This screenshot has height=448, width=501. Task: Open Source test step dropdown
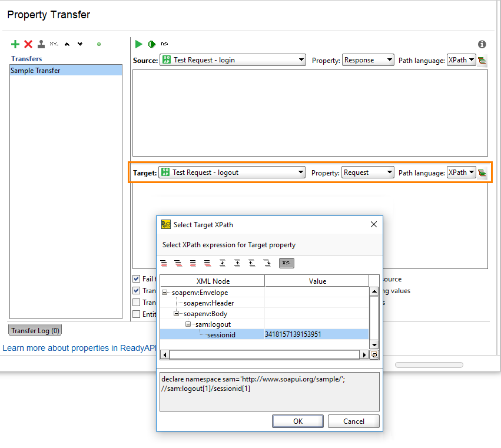[x=233, y=60]
